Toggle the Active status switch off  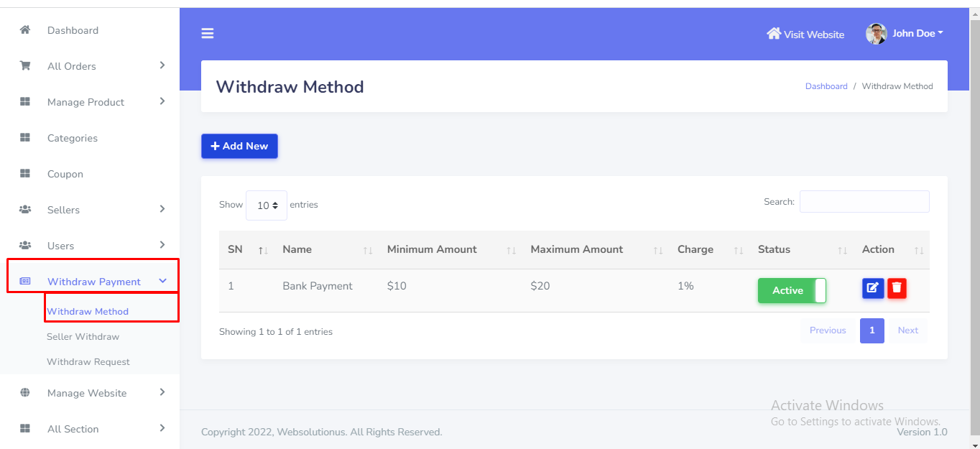[x=792, y=290]
